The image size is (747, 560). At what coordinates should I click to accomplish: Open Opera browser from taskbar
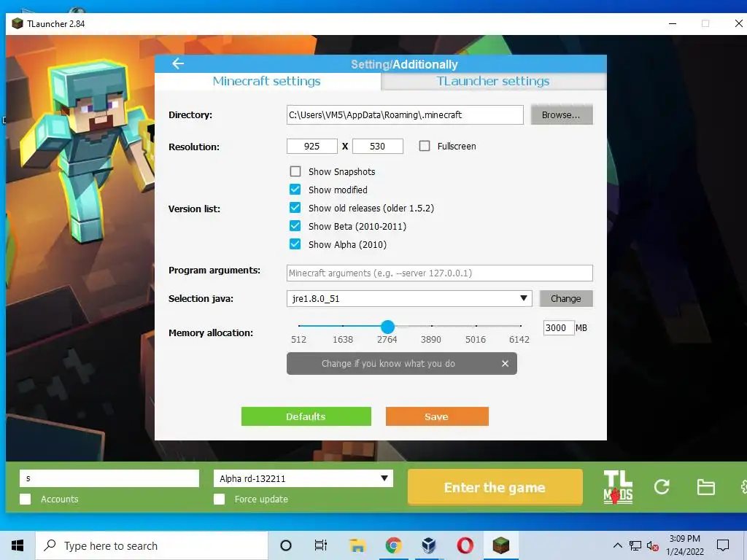[465, 545]
